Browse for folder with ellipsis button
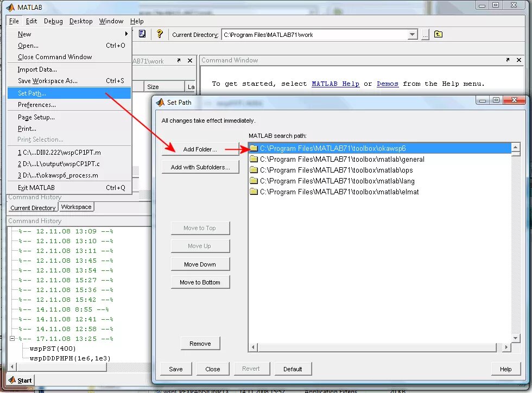 425,35
